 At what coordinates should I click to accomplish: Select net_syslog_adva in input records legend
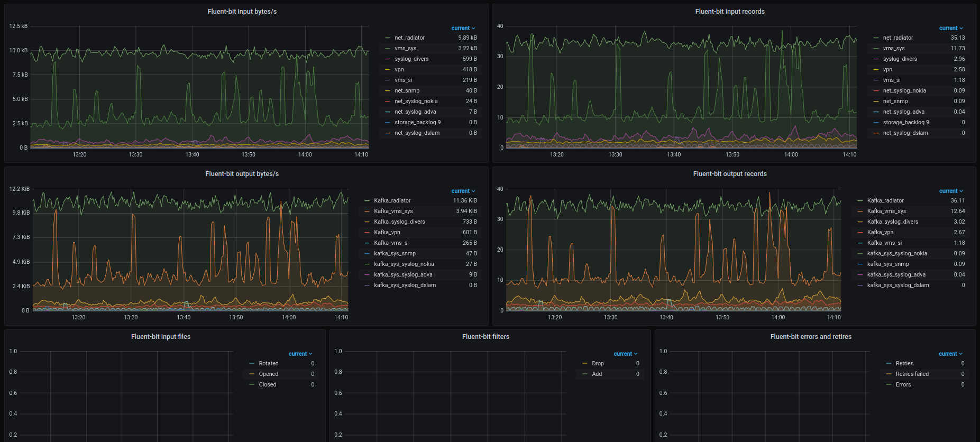[903, 112]
